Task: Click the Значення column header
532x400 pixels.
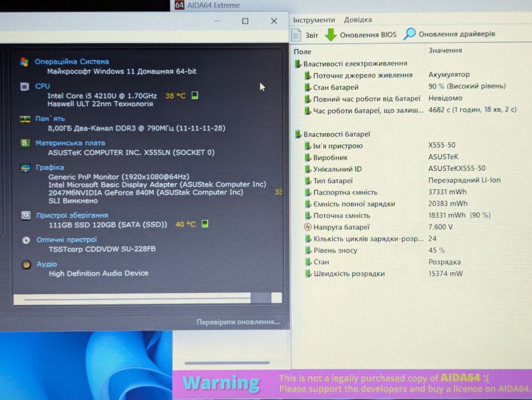Action: pyautogui.click(x=445, y=50)
